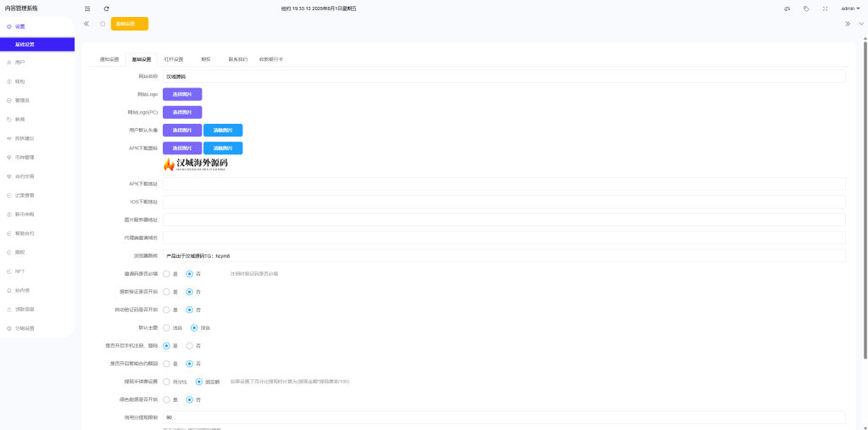This screenshot has width=868, height=430.
Task: Open the admin user dropdown
Action: tap(849, 8)
